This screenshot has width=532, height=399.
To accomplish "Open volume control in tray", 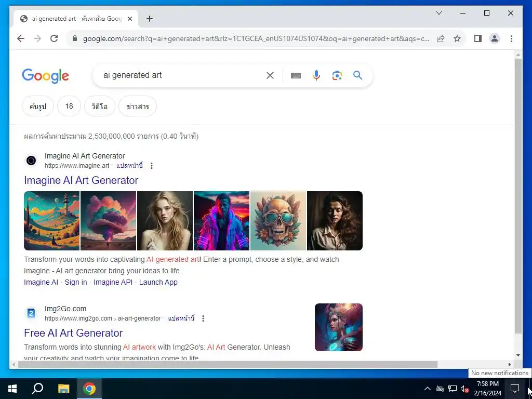I will click(464, 389).
